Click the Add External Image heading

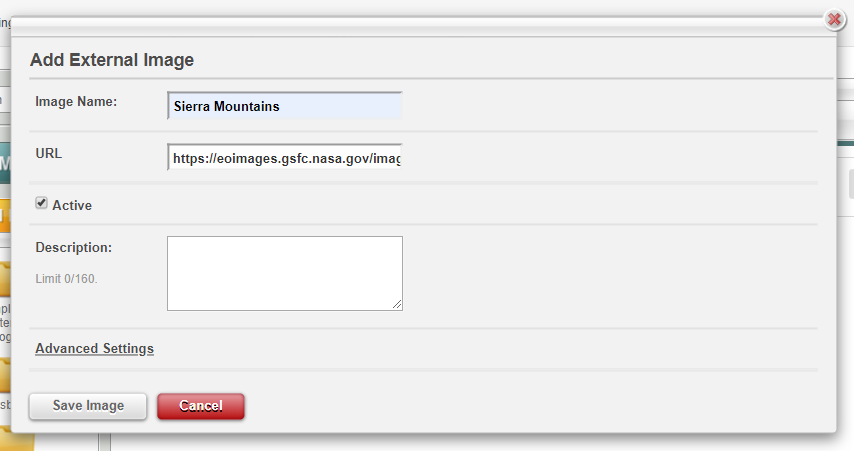[112, 59]
